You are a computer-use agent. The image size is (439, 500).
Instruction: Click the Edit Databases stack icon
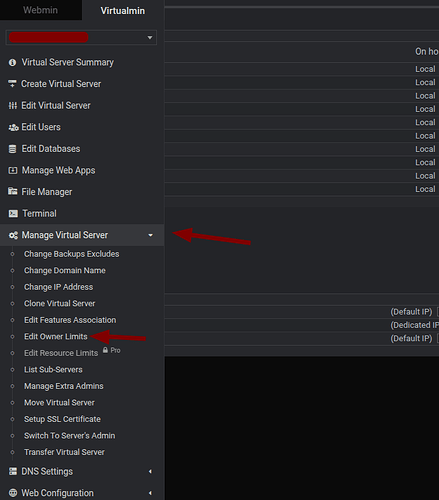[12, 149]
